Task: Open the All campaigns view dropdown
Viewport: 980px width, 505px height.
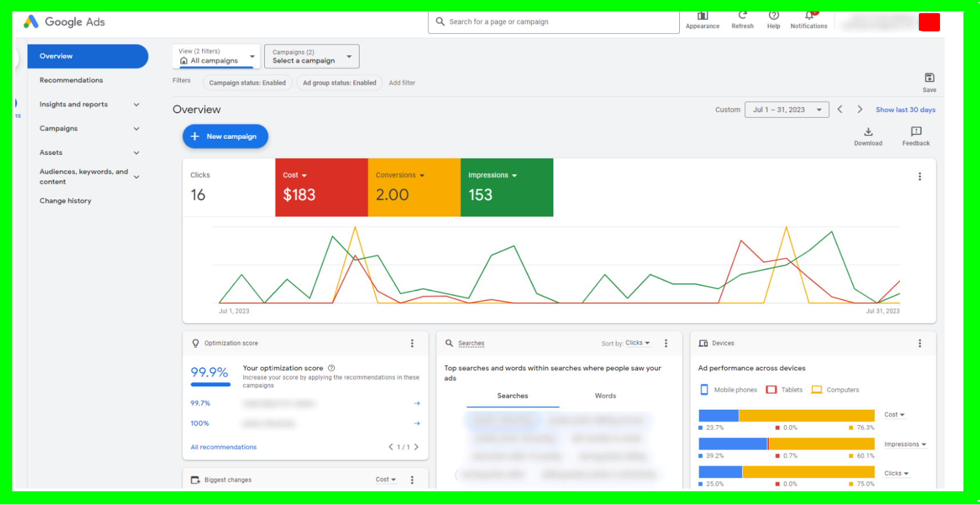Action: [216, 56]
